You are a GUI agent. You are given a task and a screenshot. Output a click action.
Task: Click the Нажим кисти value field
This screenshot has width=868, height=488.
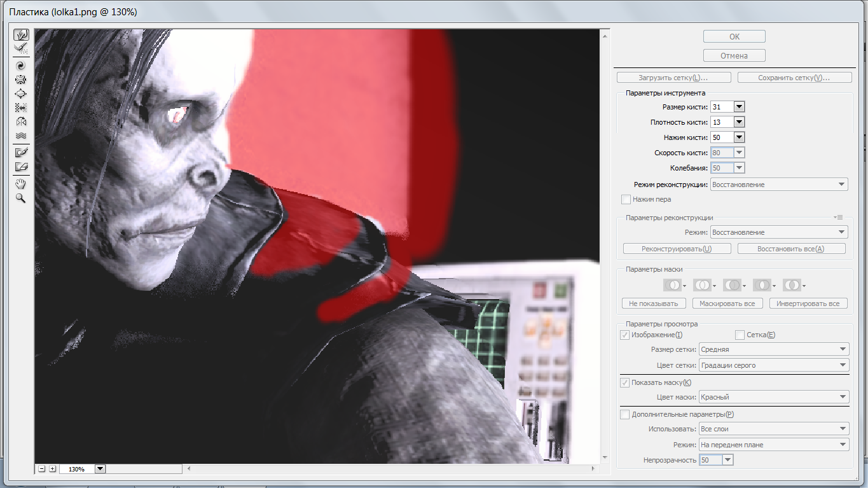coord(722,137)
